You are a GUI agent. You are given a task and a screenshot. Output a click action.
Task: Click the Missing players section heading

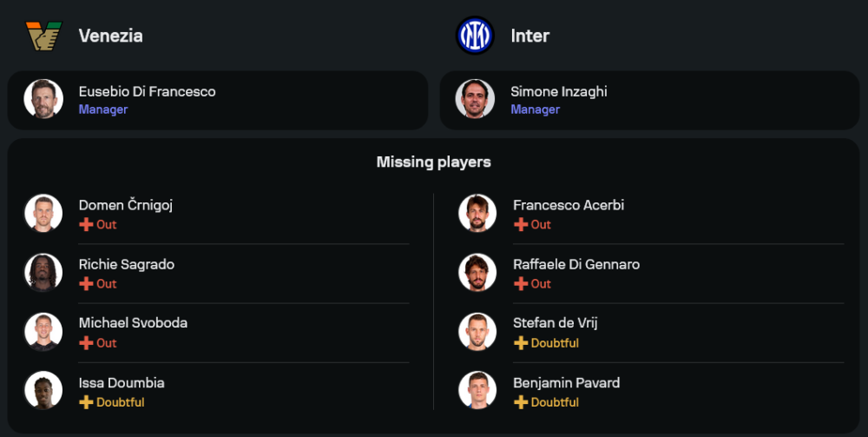(434, 162)
